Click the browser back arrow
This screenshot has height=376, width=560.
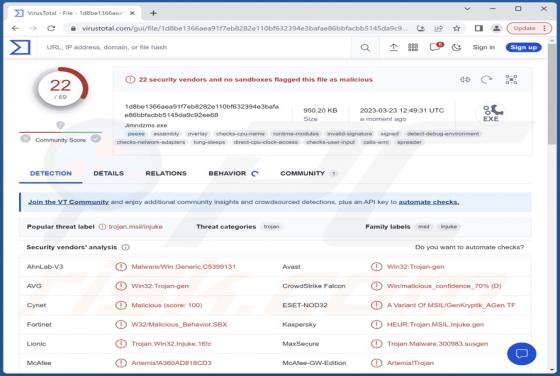[x=15, y=28]
